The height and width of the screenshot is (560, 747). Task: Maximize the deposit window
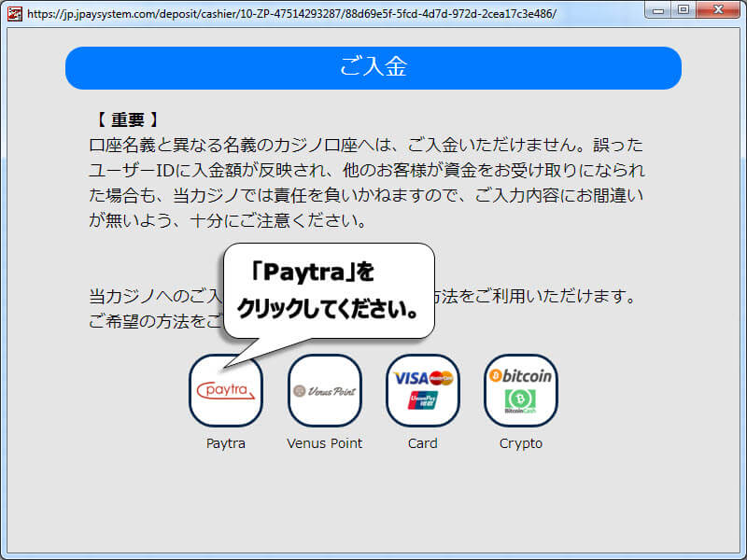point(684,10)
